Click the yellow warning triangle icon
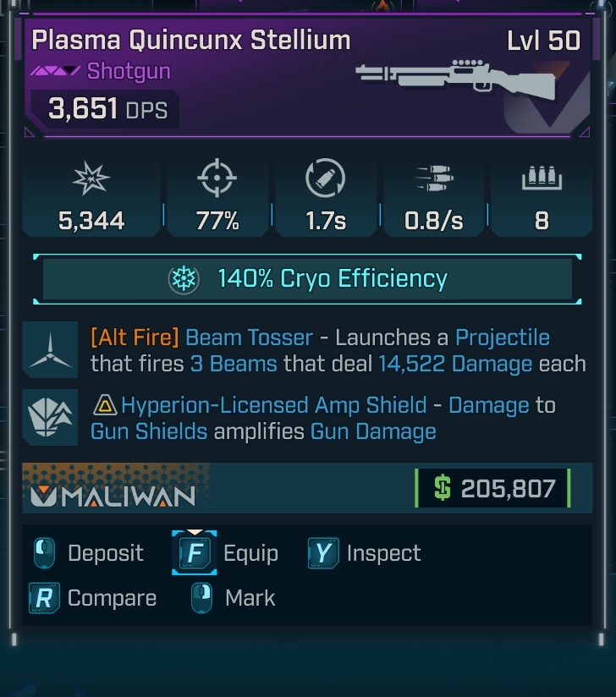616x697 pixels. tap(104, 406)
